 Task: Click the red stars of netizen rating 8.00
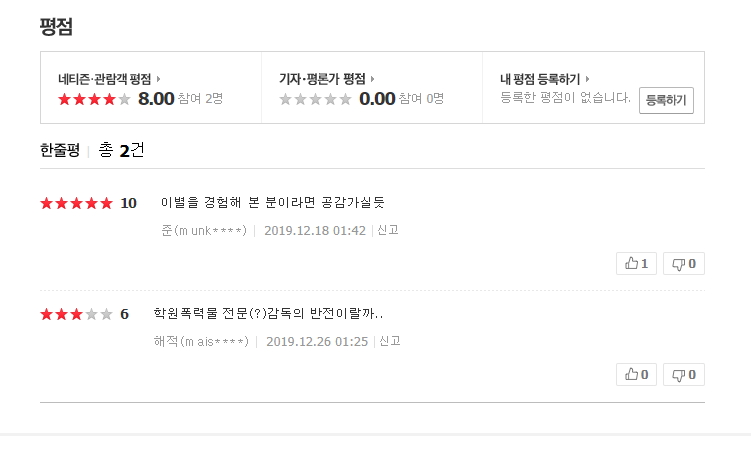94,99
